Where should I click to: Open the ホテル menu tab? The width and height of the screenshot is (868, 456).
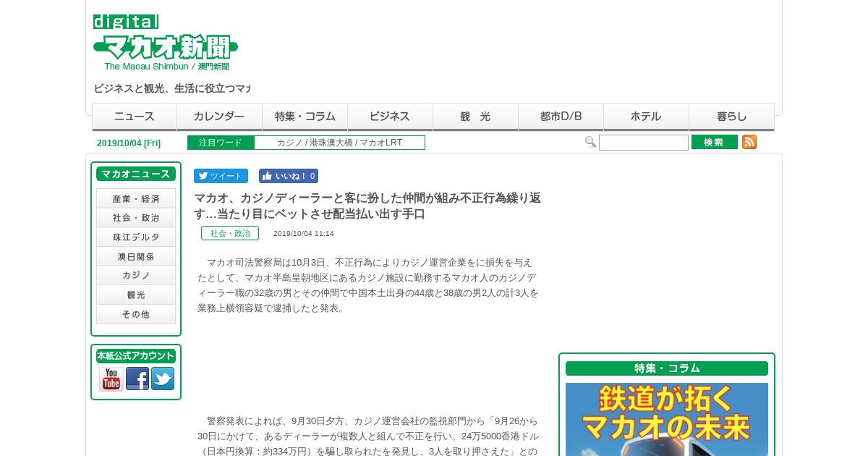click(647, 117)
